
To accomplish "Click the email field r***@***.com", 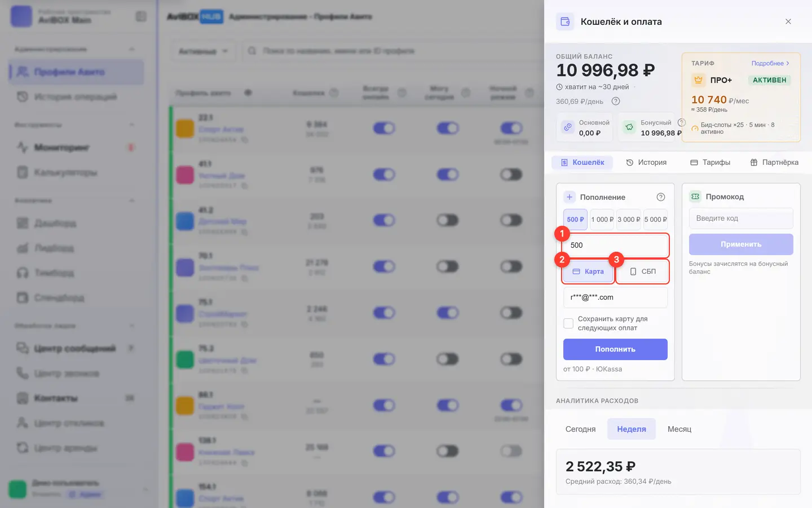I will coord(615,297).
